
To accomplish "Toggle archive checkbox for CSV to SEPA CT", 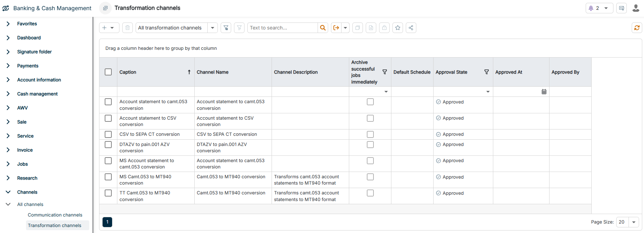I will click(370, 134).
